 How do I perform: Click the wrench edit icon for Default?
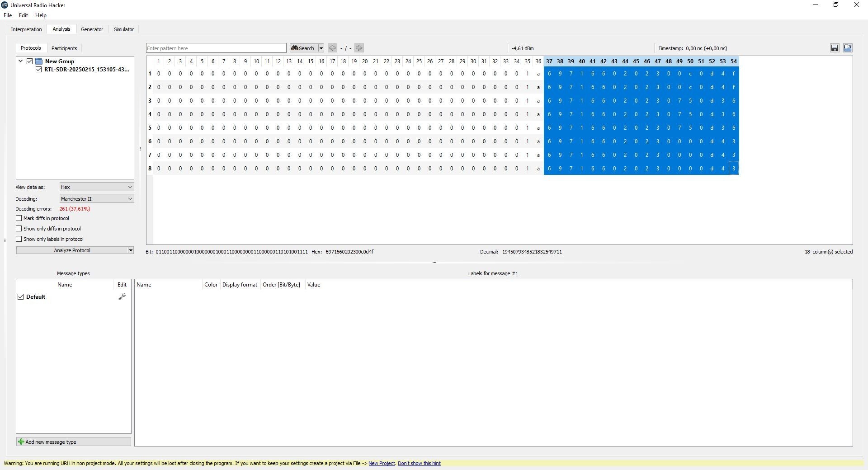click(x=122, y=297)
